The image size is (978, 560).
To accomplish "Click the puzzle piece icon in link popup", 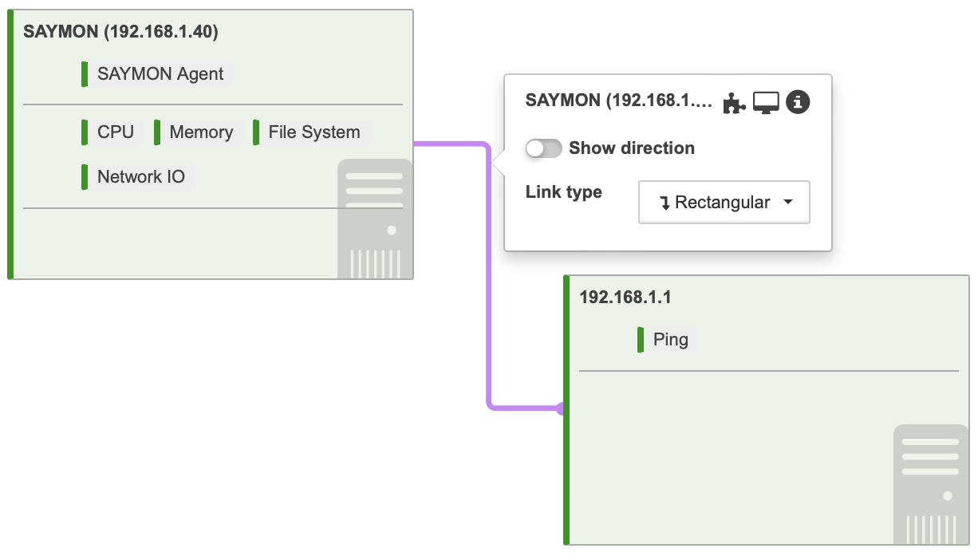I will click(734, 102).
